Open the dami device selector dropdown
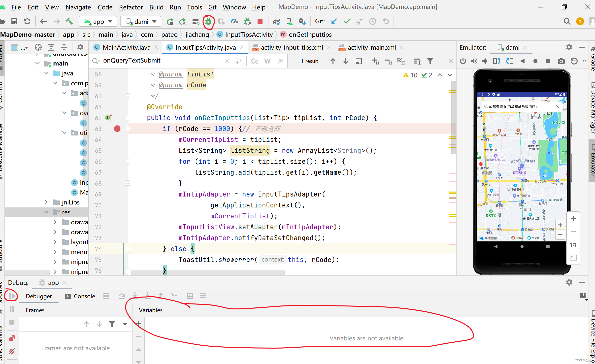 [x=141, y=22]
